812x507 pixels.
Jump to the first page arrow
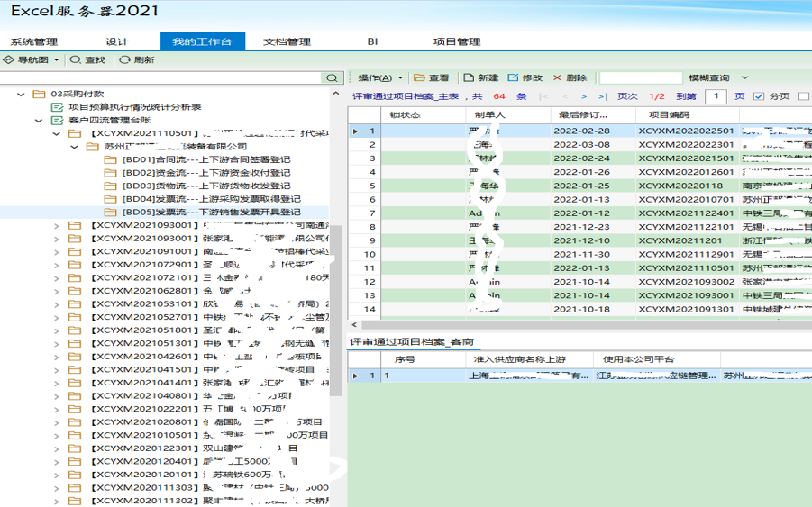pyautogui.click(x=543, y=96)
